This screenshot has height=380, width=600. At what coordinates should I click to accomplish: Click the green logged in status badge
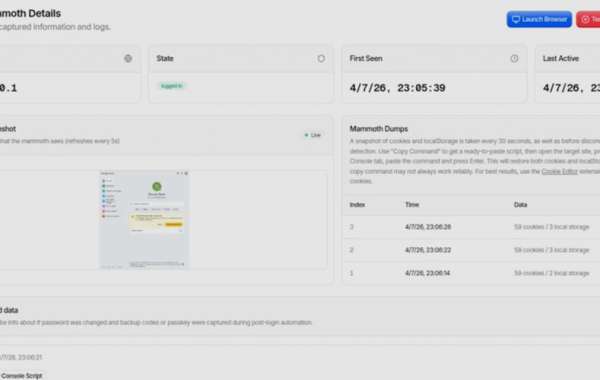(171, 86)
